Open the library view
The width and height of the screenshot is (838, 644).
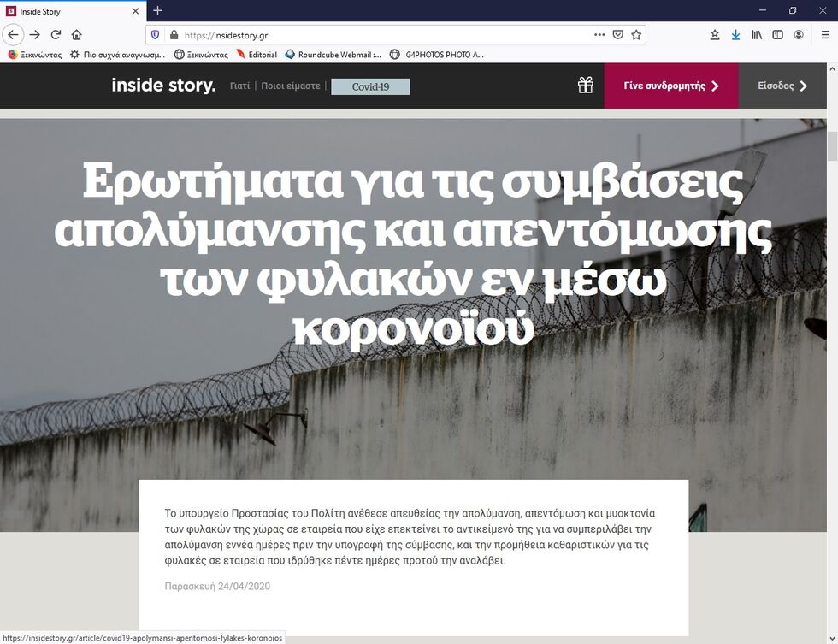coord(757,35)
